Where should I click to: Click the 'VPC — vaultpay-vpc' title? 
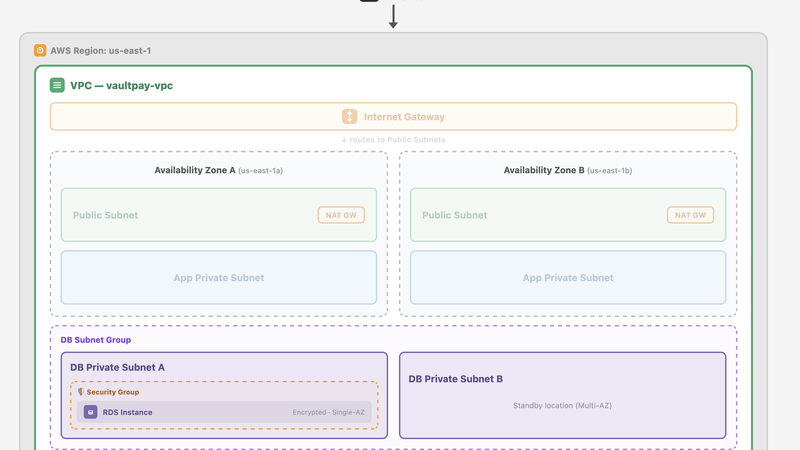click(121, 86)
